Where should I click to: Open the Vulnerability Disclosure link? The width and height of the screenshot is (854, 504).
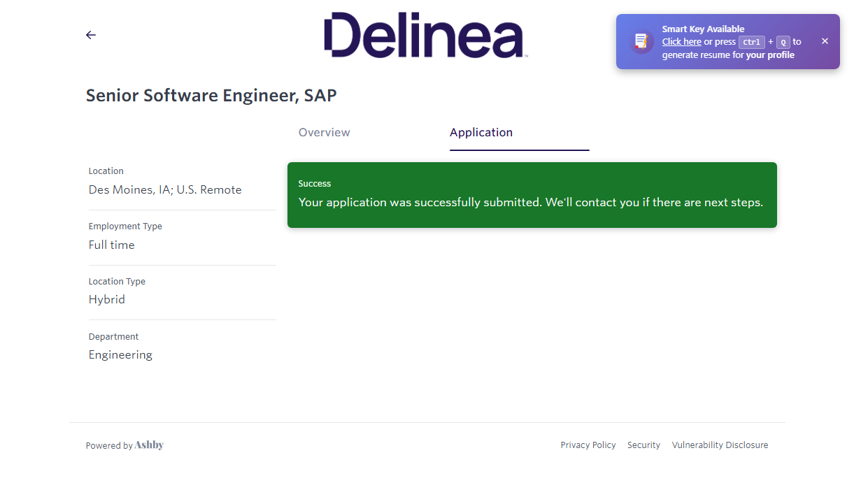click(x=720, y=445)
